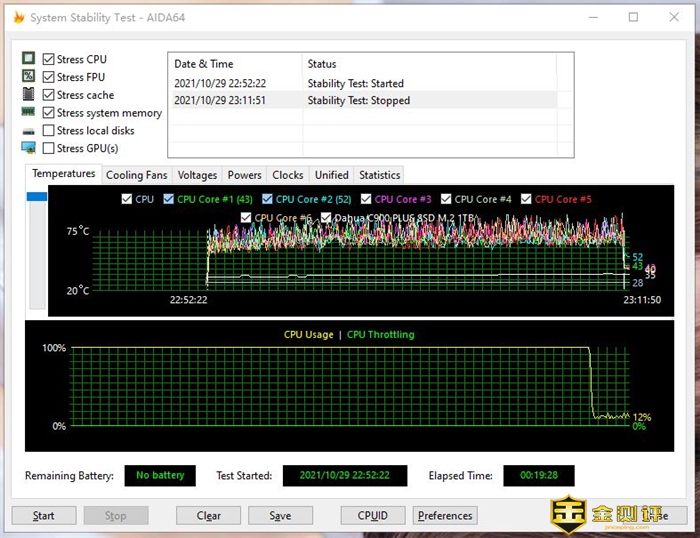
Task: Click the FPU percent icon beside Stress FPU
Action: point(28,77)
